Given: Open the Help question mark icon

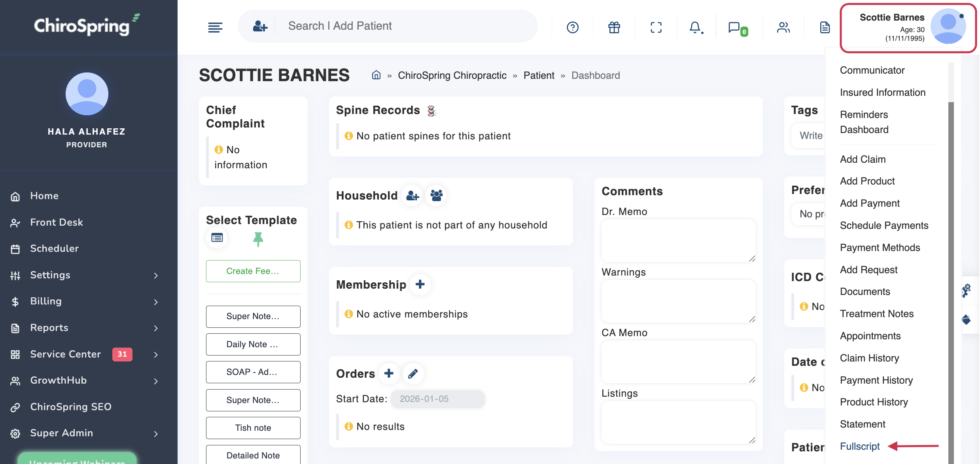Looking at the screenshot, I should click(x=572, y=27).
